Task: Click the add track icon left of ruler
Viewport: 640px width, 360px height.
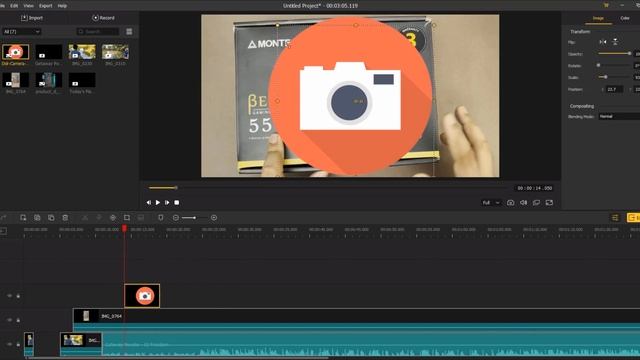Action: point(3,231)
